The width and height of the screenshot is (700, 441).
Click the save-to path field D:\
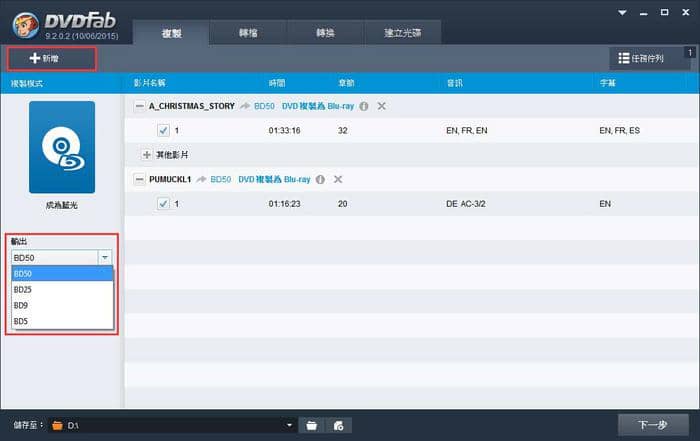coord(172,425)
